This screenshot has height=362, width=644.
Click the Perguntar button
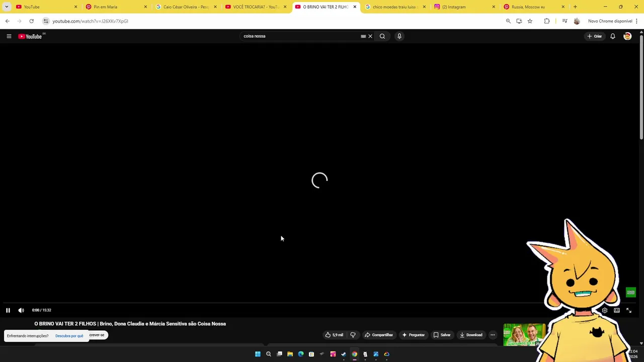(x=413, y=335)
